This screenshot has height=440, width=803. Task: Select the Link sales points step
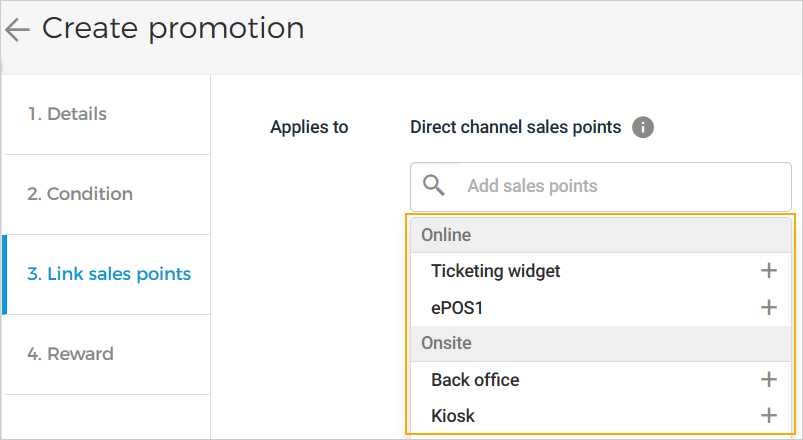pyautogui.click(x=109, y=274)
